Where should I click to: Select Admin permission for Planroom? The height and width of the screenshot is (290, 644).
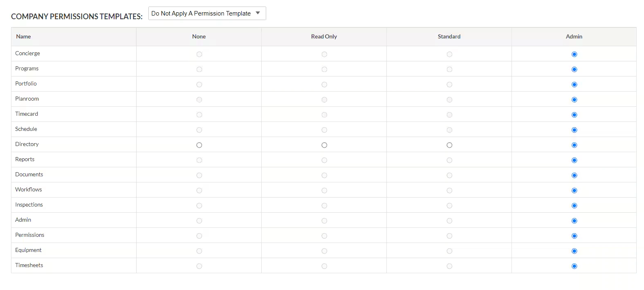click(574, 99)
